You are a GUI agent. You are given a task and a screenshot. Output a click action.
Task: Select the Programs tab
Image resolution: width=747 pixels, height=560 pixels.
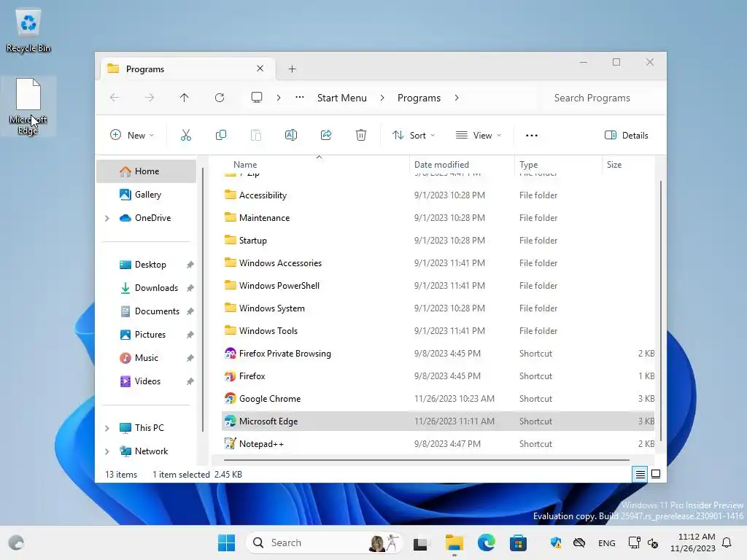189,69
